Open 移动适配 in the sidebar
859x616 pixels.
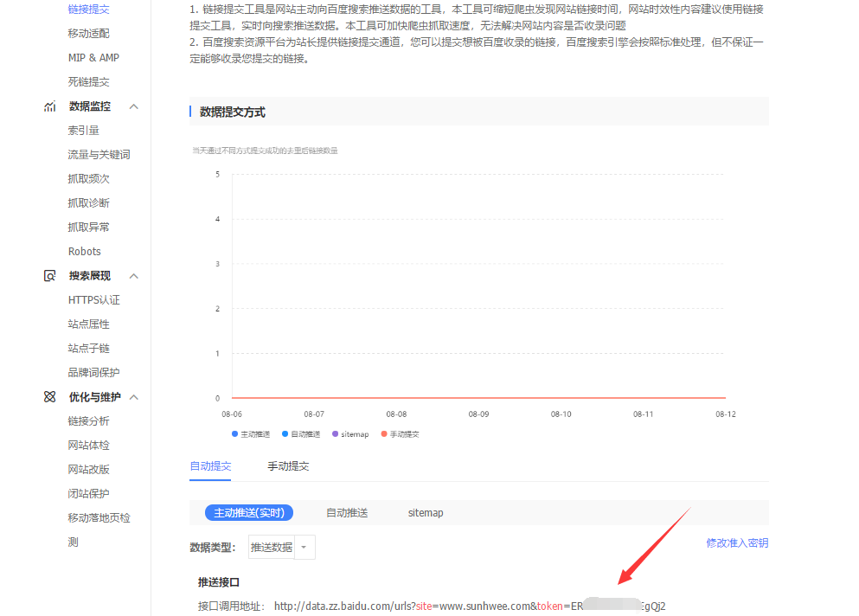(x=89, y=34)
